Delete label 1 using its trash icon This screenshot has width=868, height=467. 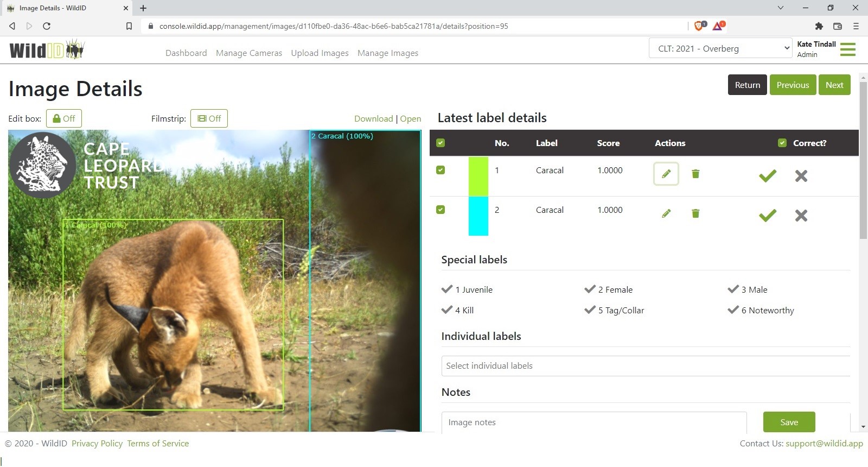tap(695, 174)
